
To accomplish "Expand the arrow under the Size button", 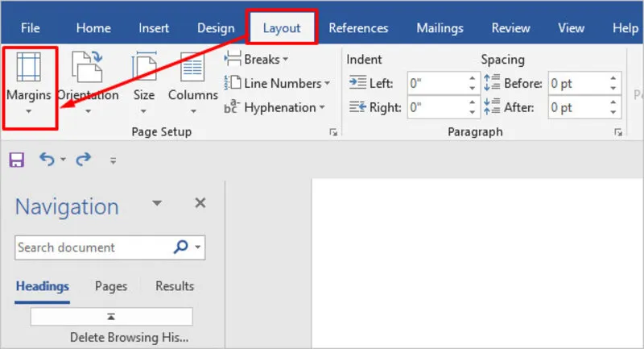I will [143, 111].
